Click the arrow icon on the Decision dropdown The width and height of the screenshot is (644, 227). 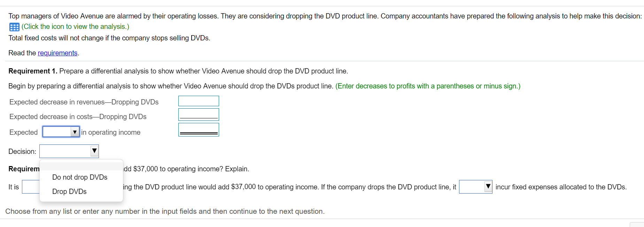(x=93, y=151)
